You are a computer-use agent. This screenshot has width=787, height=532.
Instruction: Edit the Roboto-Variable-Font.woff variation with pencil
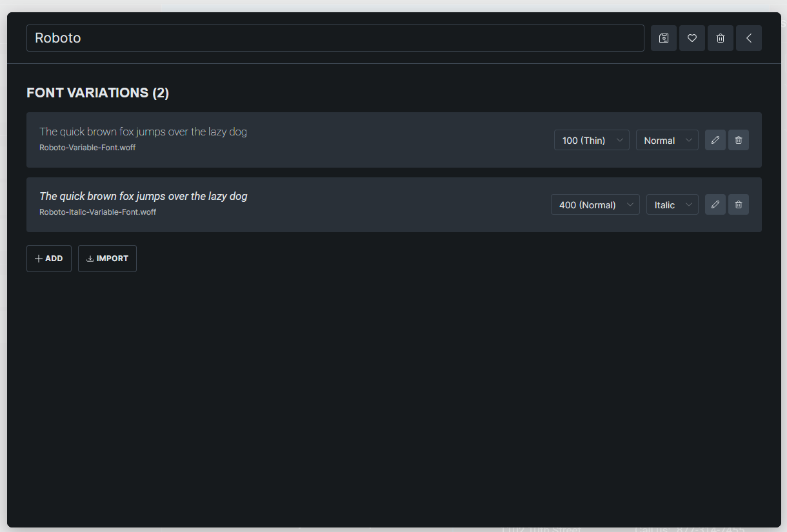click(715, 140)
